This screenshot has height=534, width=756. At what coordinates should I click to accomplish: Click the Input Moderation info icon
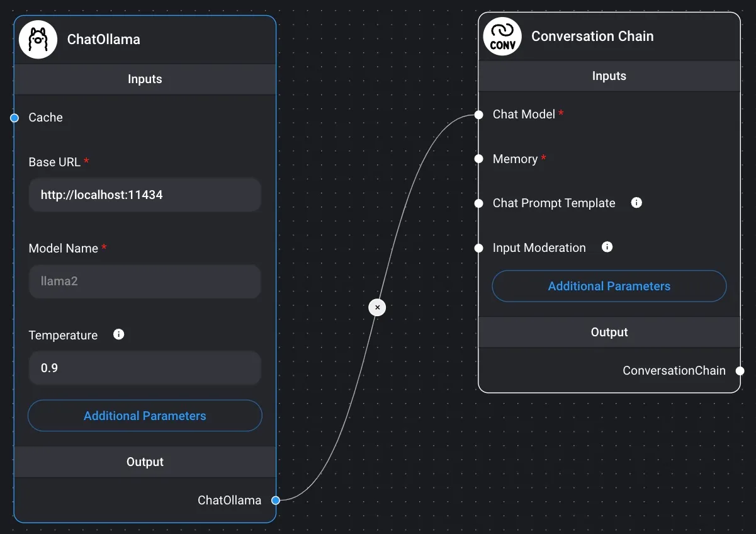point(607,247)
